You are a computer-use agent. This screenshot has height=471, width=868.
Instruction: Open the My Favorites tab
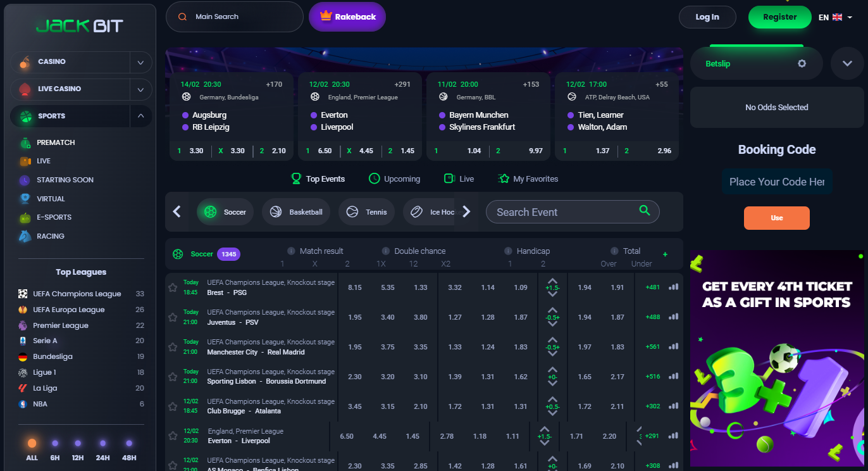528,179
